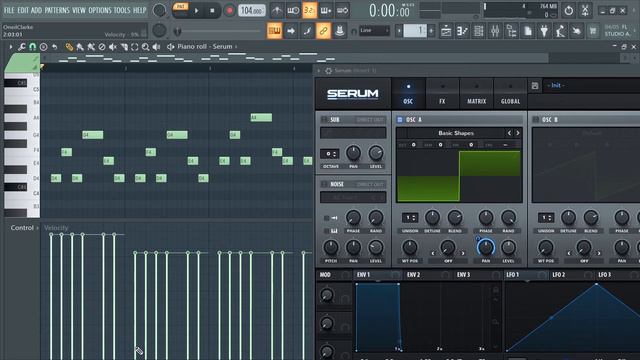The height and width of the screenshot is (360, 640).
Task: Open the TOOLS menu
Action: [x=122, y=10]
